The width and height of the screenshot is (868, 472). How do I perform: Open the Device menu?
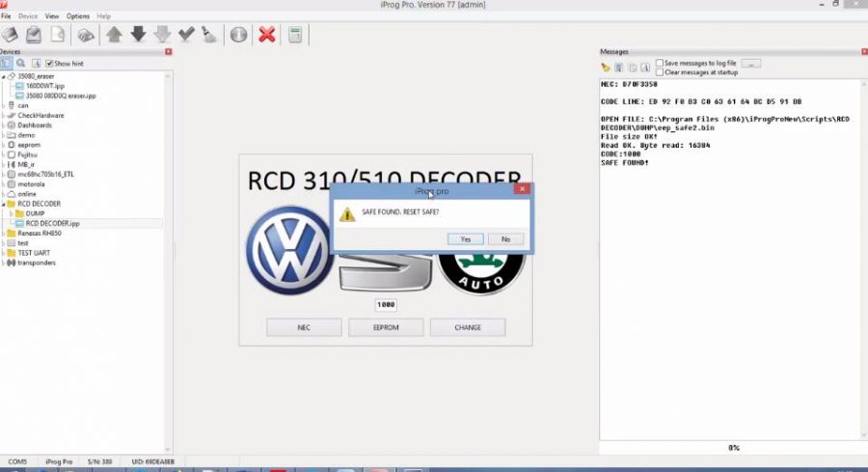(28, 16)
